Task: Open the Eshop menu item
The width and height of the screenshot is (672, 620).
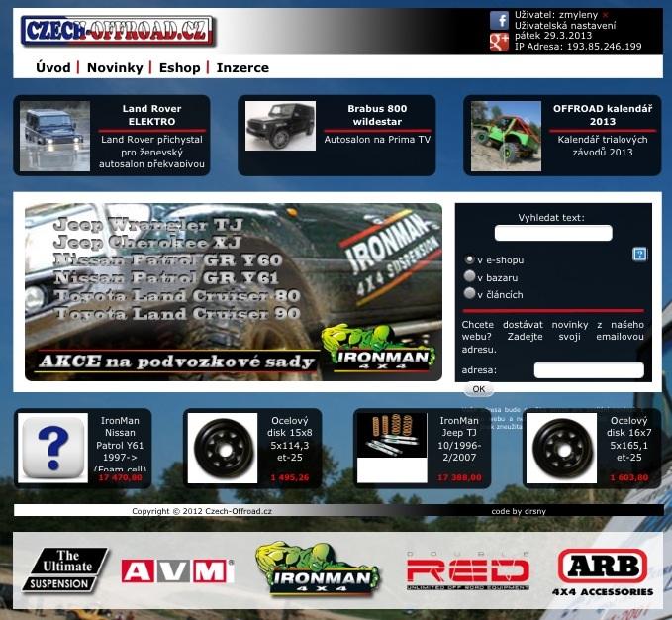Action: coord(179,67)
